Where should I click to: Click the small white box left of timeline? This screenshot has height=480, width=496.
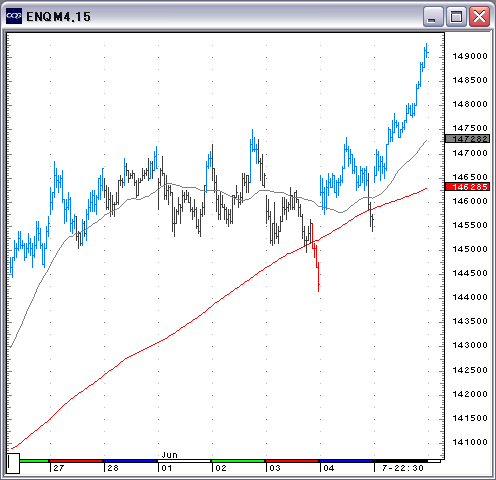click(13, 463)
